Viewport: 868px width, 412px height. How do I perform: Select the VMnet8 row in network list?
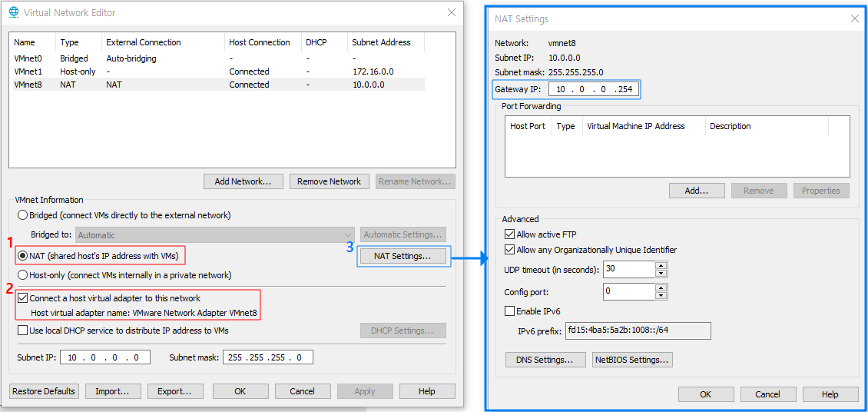(x=217, y=85)
